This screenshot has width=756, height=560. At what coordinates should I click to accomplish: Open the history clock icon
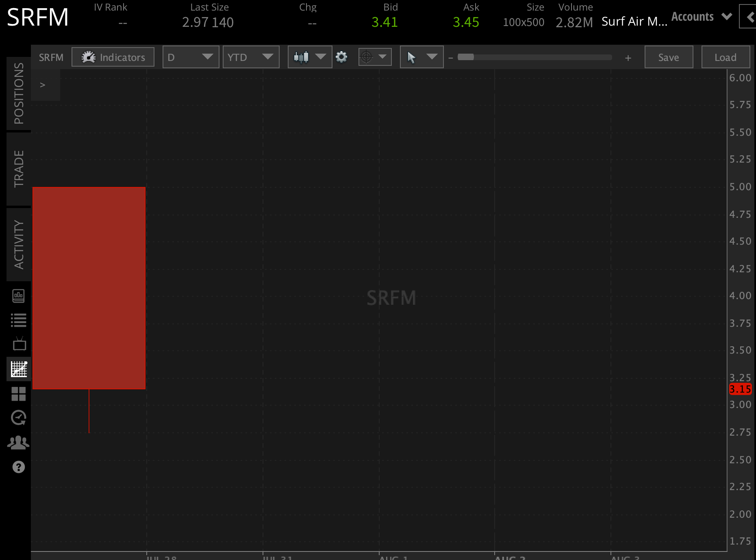pyautogui.click(x=19, y=418)
